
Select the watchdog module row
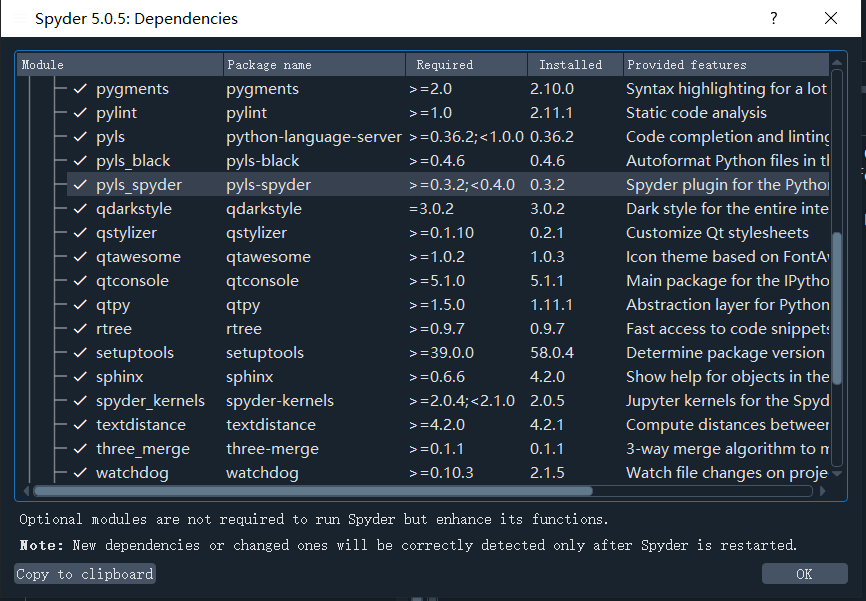point(448,473)
